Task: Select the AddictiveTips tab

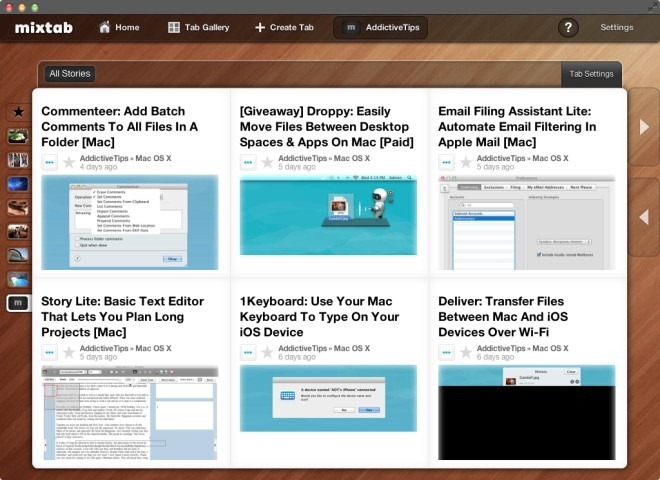Action: [x=380, y=27]
